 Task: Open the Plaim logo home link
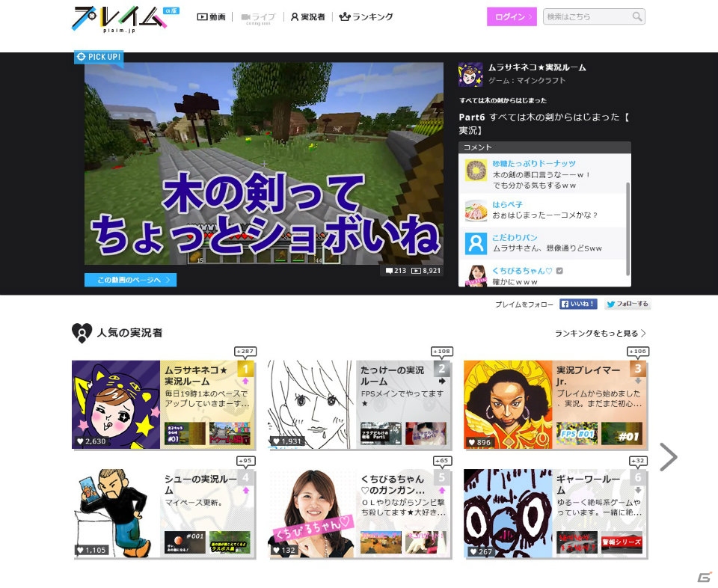pos(117,19)
